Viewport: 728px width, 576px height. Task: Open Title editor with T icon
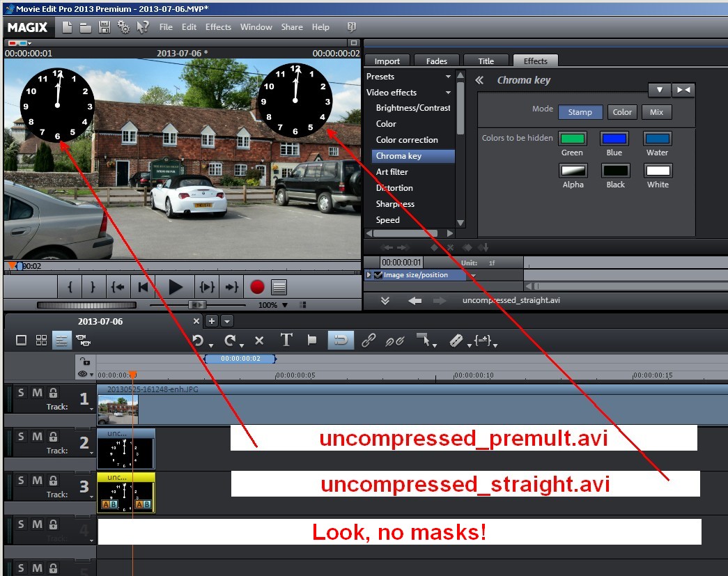tap(286, 340)
